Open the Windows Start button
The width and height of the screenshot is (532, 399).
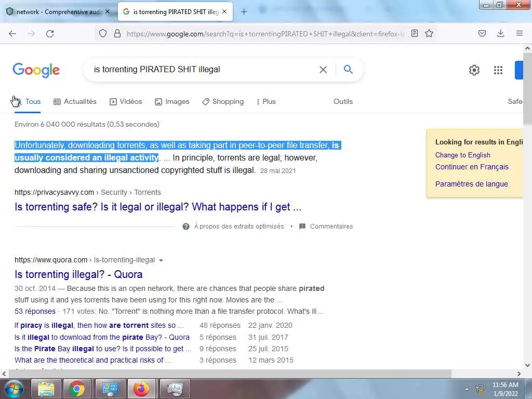pos(13,389)
